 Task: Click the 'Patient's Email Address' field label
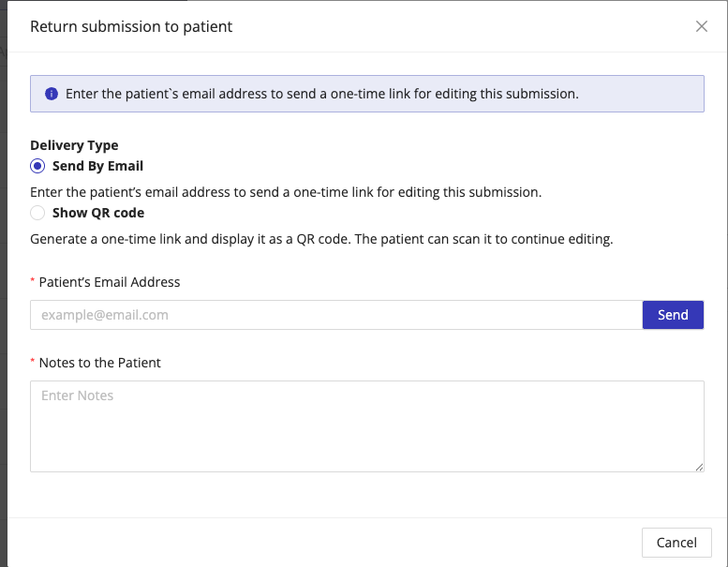tap(110, 282)
